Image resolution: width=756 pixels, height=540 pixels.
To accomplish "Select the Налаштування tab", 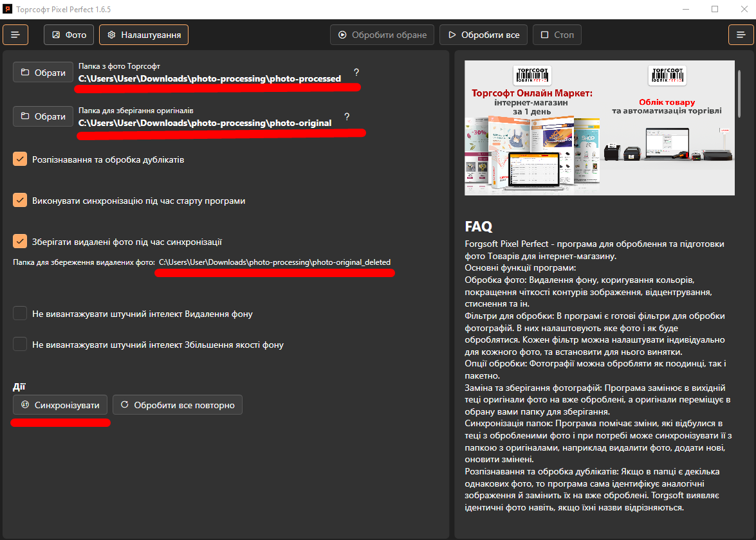I will coord(143,35).
